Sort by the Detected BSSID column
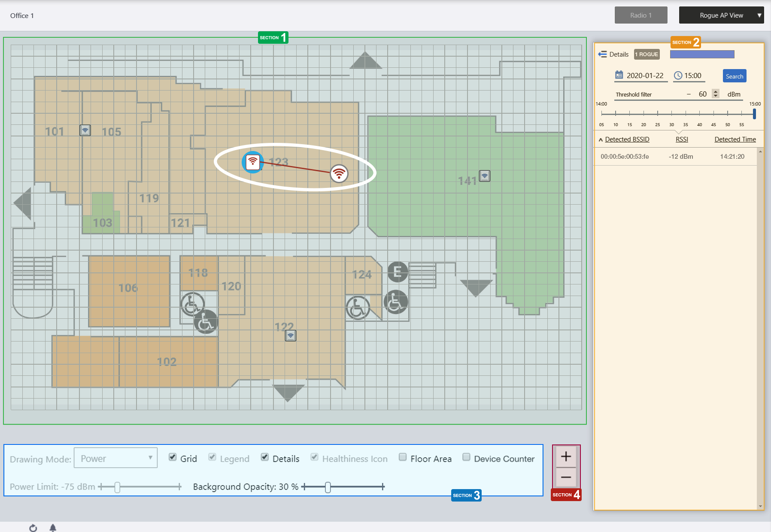 click(x=627, y=139)
